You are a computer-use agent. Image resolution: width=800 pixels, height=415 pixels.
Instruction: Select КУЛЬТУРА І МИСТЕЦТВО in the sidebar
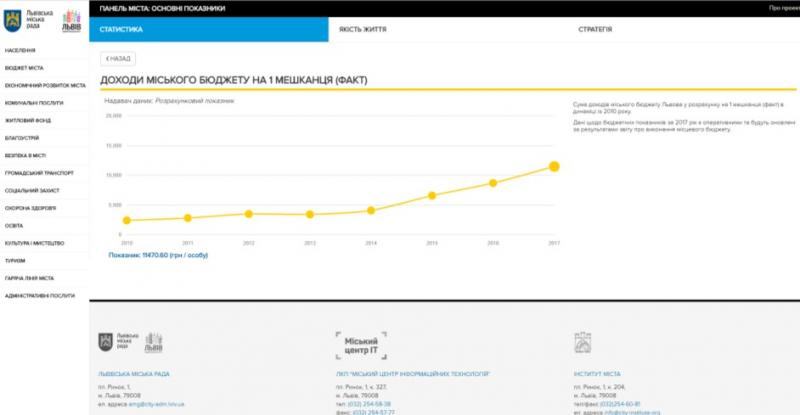point(35,243)
